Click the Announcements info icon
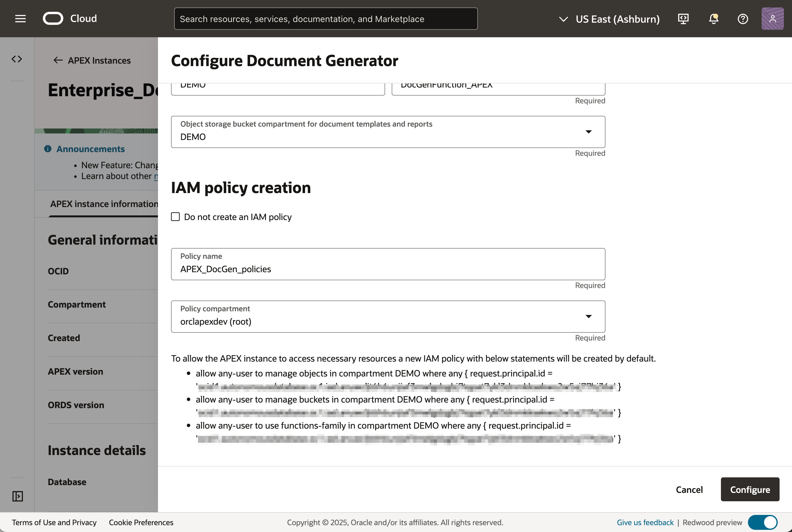The height and width of the screenshot is (532, 792). 48,149
